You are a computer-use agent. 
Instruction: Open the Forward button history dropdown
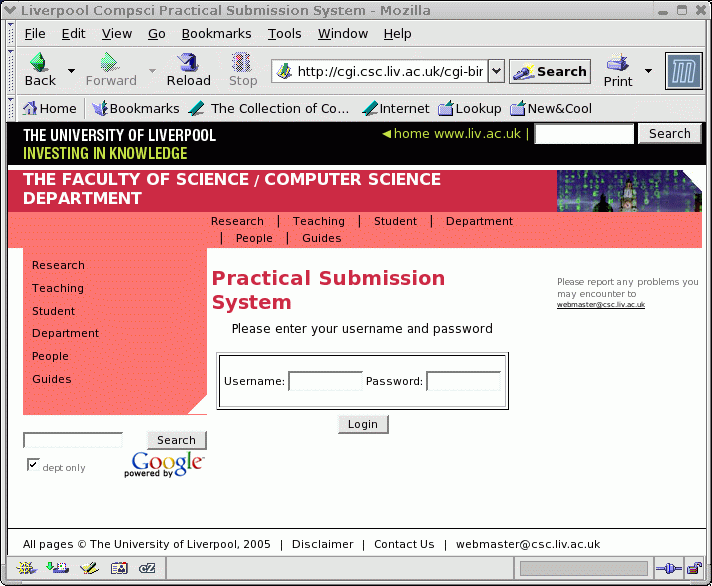click(x=153, y=71)
